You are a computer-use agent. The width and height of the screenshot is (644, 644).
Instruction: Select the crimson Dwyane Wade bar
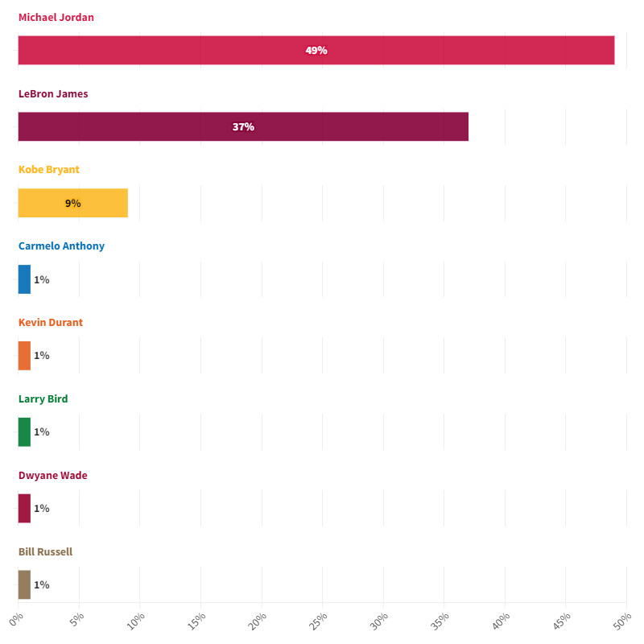tap(24, 508)
